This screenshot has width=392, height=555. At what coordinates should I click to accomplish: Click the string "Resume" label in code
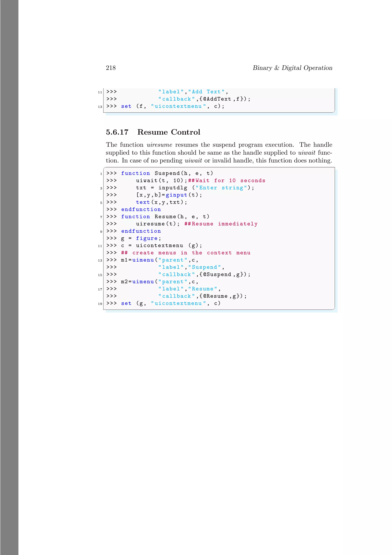[202, 289]
